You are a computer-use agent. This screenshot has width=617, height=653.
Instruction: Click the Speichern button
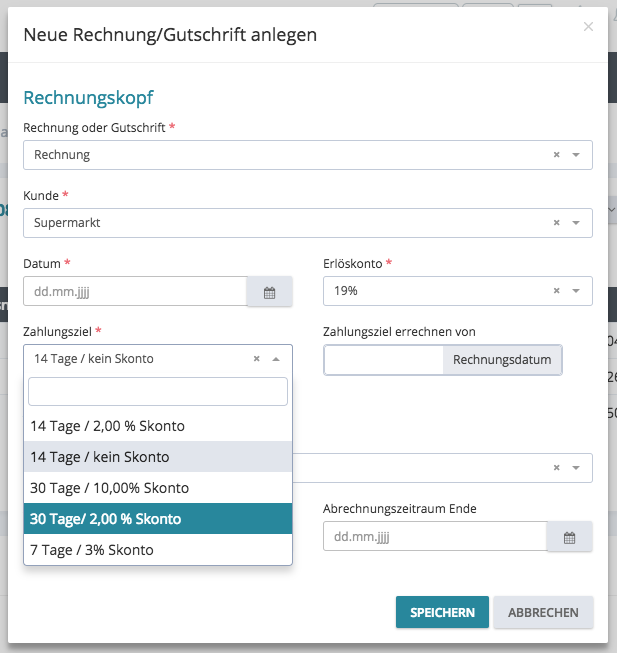[442, 612]
